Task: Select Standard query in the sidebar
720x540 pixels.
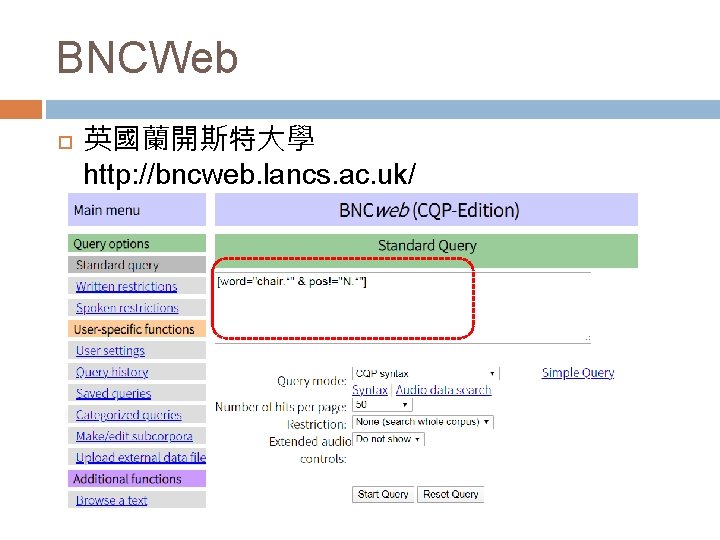Action: tap(137, 264)
